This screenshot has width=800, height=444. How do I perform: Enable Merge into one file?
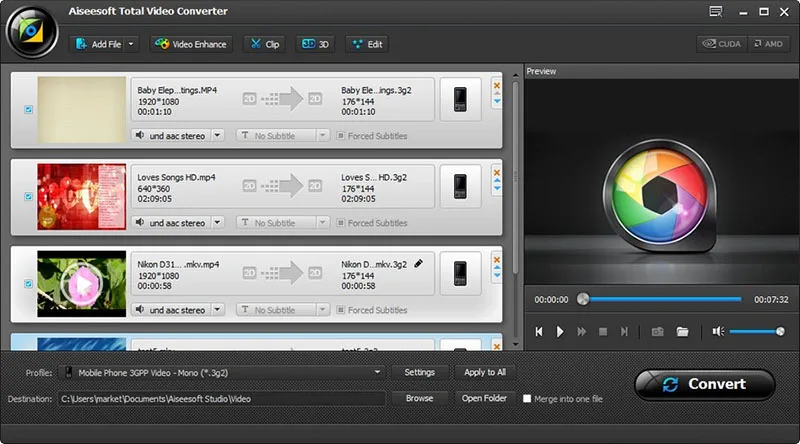(x=527, y=399)
